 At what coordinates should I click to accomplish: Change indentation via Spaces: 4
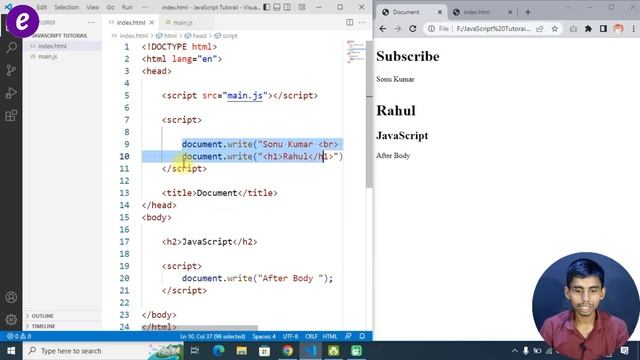(x=264, y=336)
